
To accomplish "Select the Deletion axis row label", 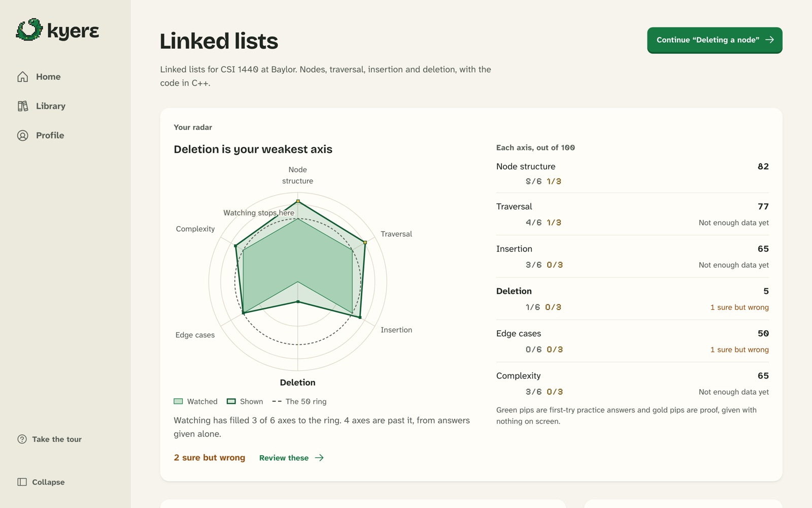I will 514,291.
